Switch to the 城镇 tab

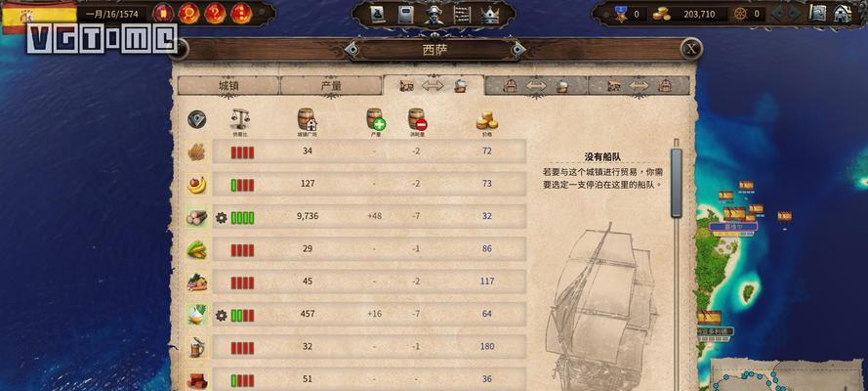click(x=228, y=86)
